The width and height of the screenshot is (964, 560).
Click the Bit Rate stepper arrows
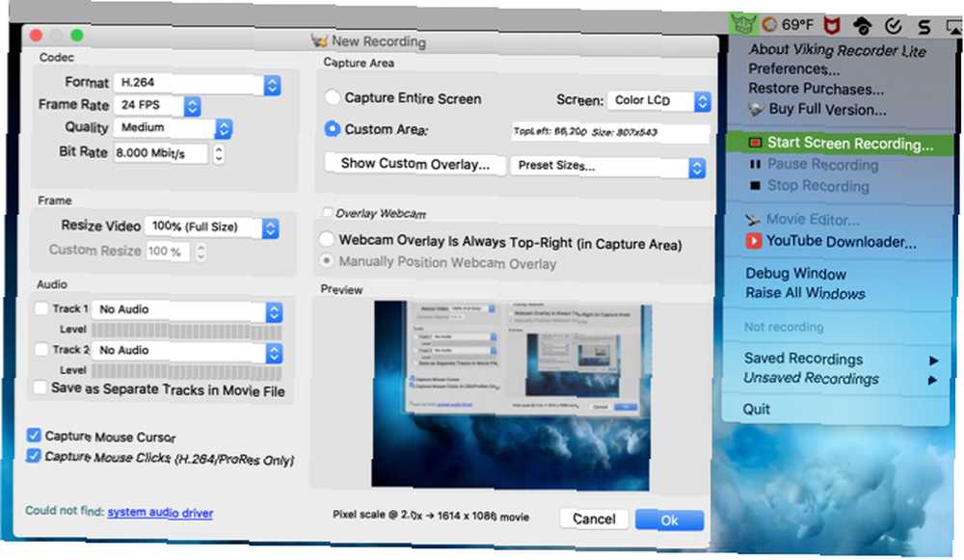click(218, 153)
